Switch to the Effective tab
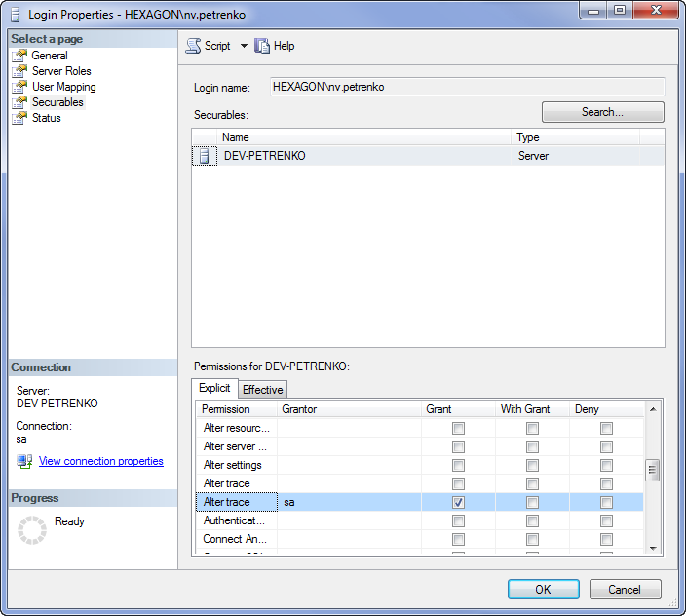Image resolution: width=686 pixels, height=616 pixels. click(262, 389)
